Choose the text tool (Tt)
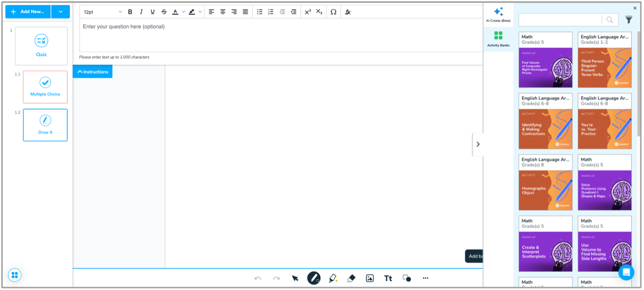The image size is (644, 290). tap(388, 278)
